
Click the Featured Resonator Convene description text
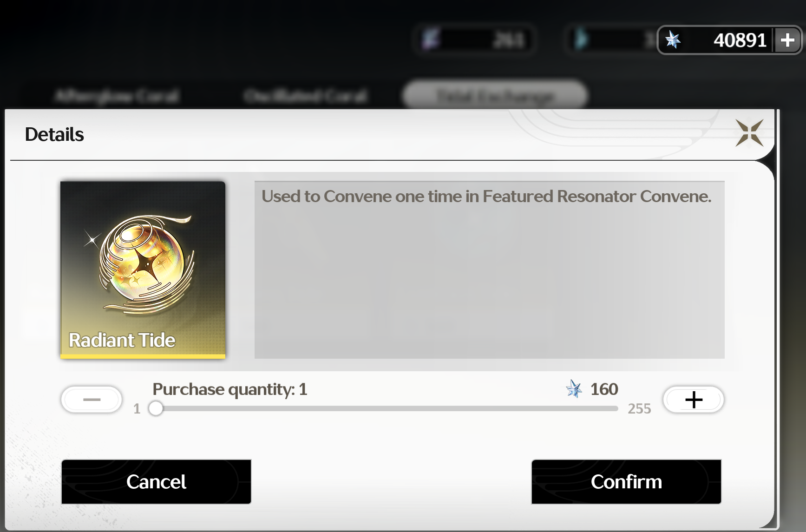[486, 197]
